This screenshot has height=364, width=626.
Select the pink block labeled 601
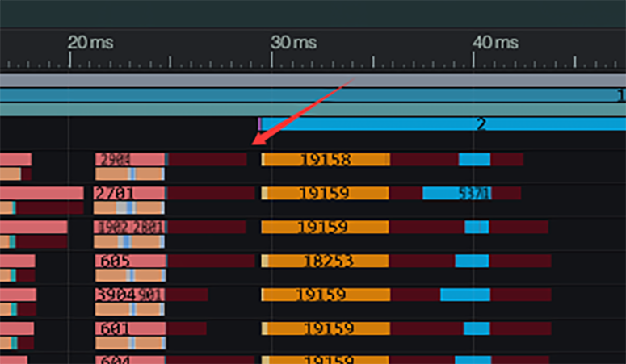click(x=129, y=328)
